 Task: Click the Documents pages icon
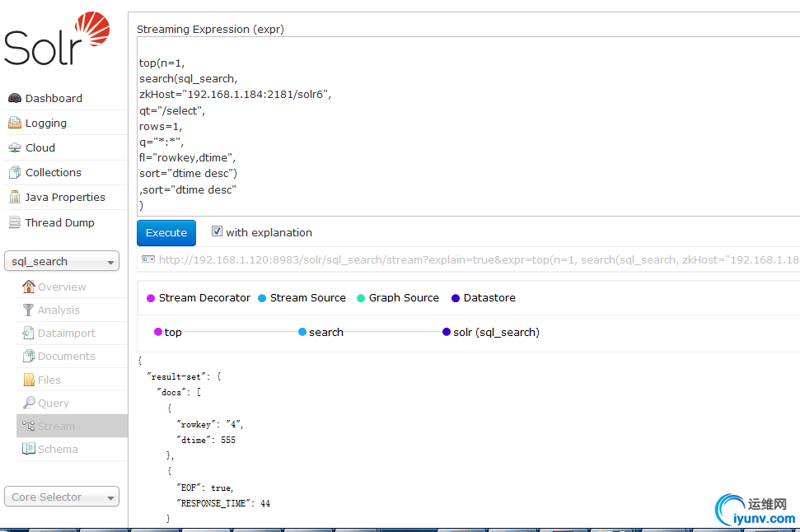[x=29, y=356]
